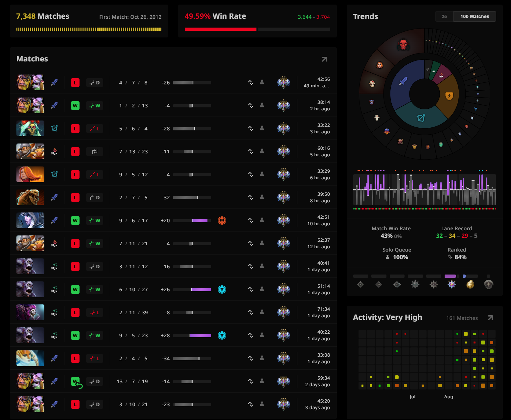Click the '+28' performance score
This screenshot has height=420, width=511.
click(165, 335)
